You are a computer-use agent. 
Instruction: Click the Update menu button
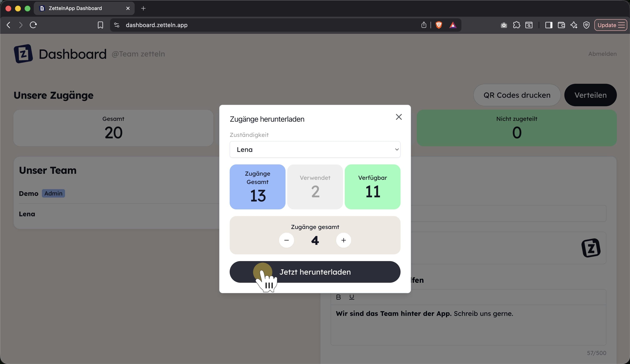pyautogui.click(x=610, y=25)
